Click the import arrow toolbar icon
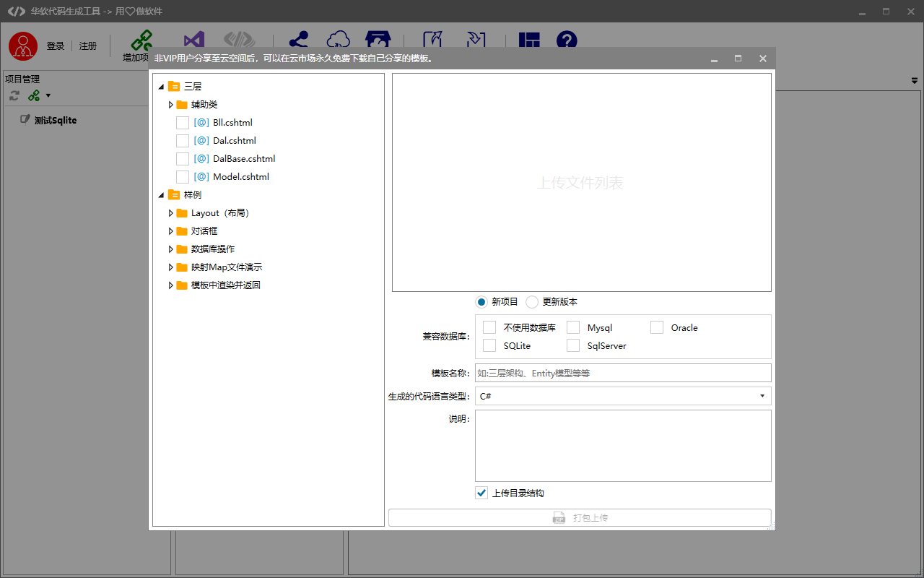The image size is (924, 578). tap(476, 40)
